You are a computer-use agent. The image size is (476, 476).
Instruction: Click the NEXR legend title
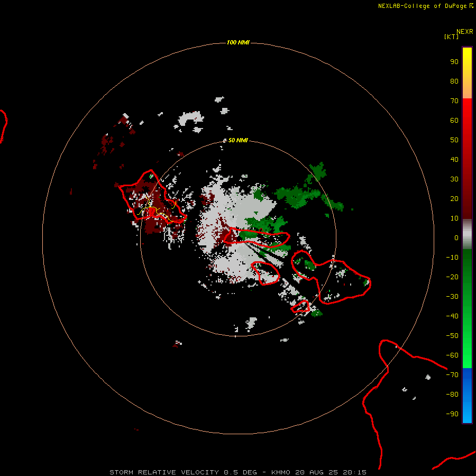point(465,32)
